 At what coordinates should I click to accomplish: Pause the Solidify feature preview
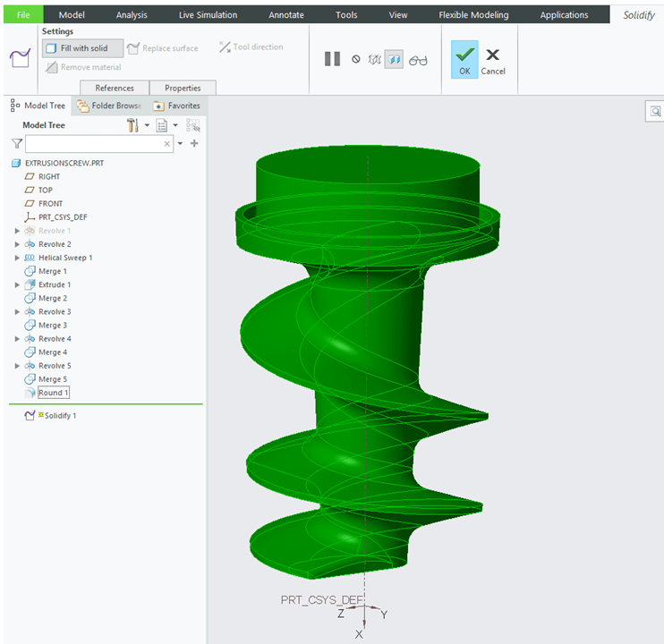332,59
